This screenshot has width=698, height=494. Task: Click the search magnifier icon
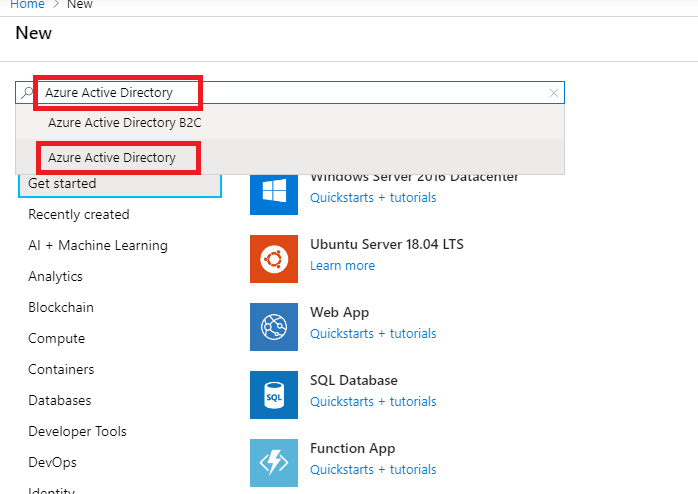point(28,93)
